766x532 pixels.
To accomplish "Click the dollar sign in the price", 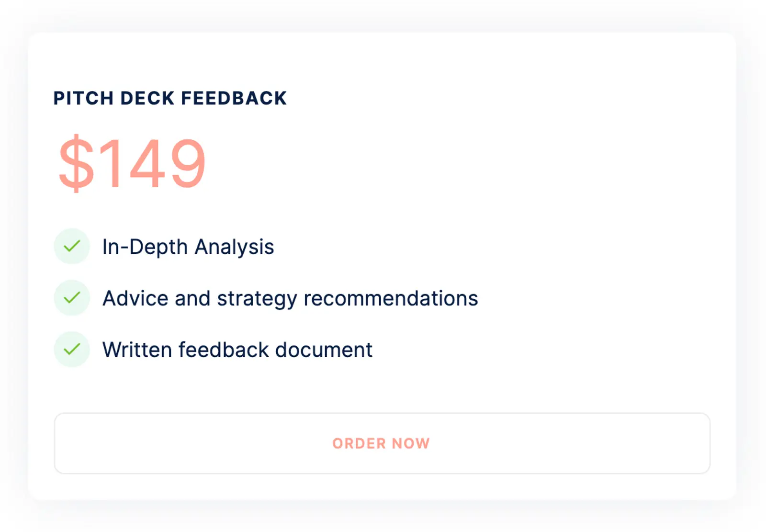I will click(77, 163).
